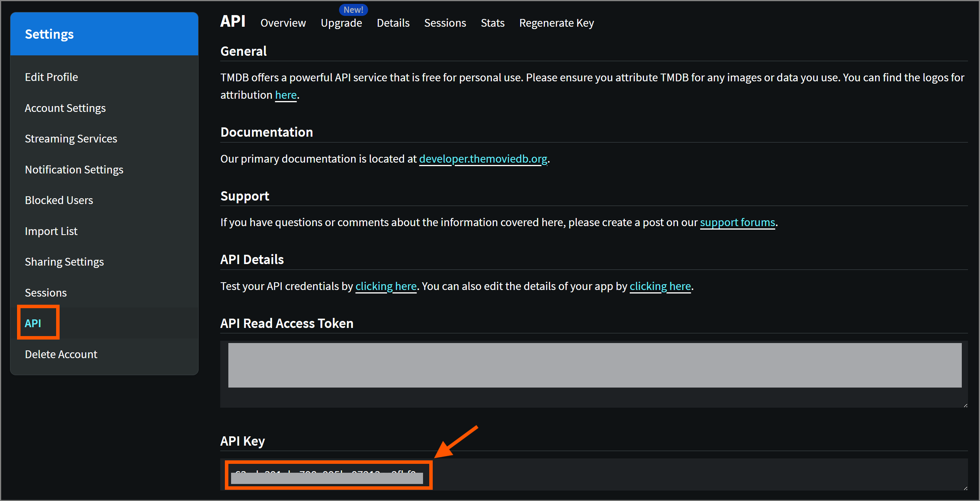Grab the resize handle of the token textarea
This screenshot has width=980, height=501.
tap(965, 405)
